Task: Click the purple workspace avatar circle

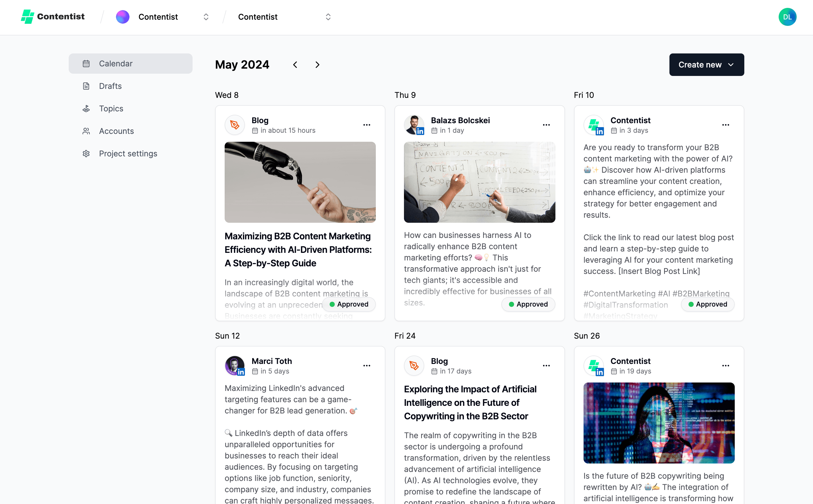Action: (x=122, y=17)
